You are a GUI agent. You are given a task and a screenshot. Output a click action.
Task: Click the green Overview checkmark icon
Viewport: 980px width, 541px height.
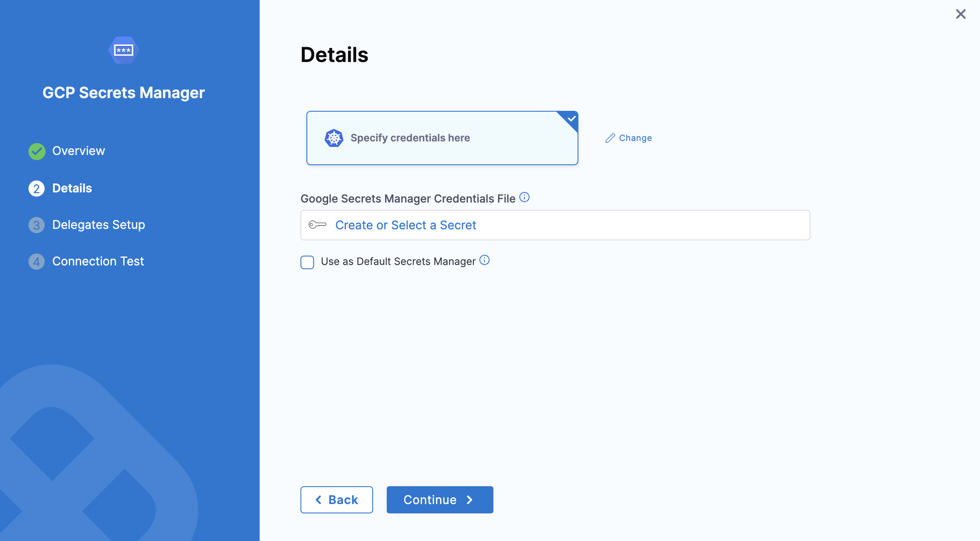[37, 151]
